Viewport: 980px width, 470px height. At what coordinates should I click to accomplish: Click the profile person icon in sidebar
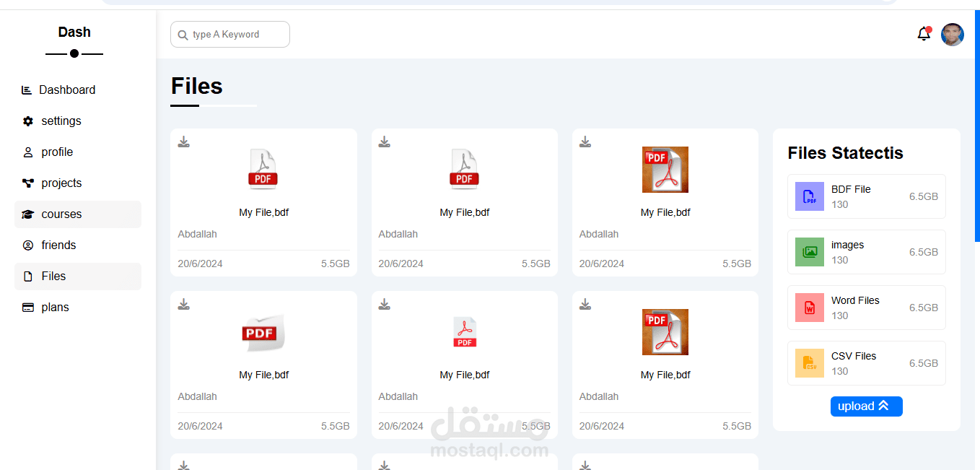[x=28, y=152]
